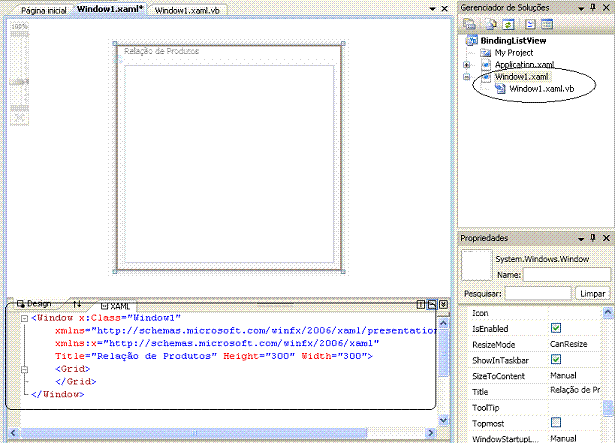Click XAML editor scroll-left arrow
The width and height of the screenshot is (615, 443).
tap(13, 433)
